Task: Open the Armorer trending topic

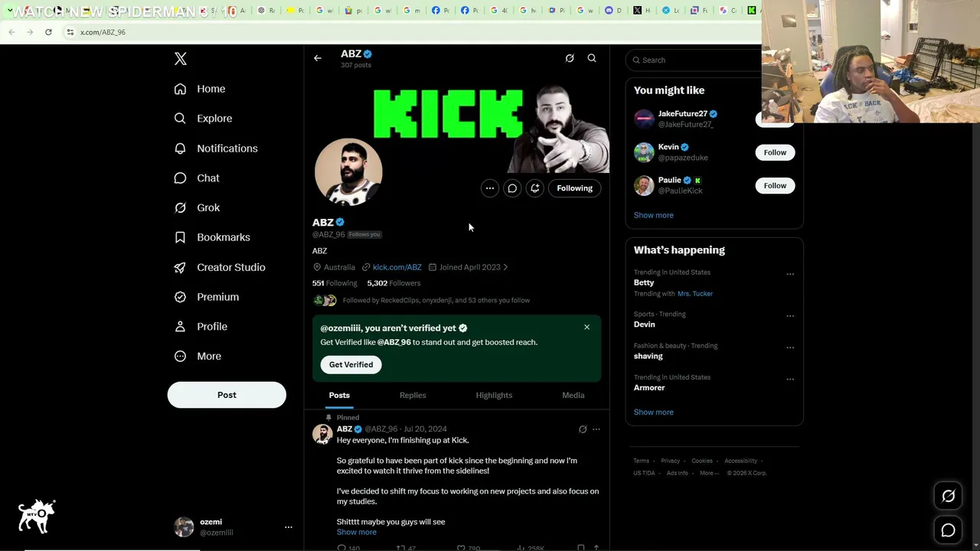Action: pos(649,388)
